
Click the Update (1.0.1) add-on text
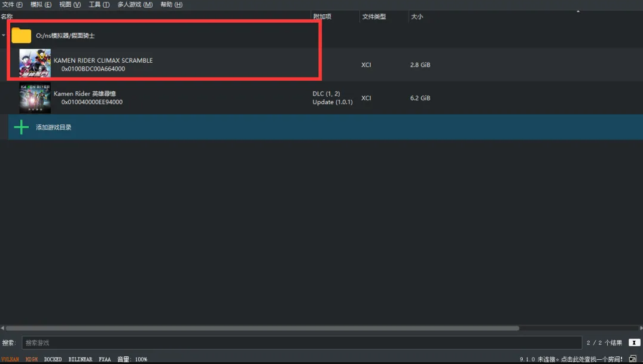tap(333, 102)
